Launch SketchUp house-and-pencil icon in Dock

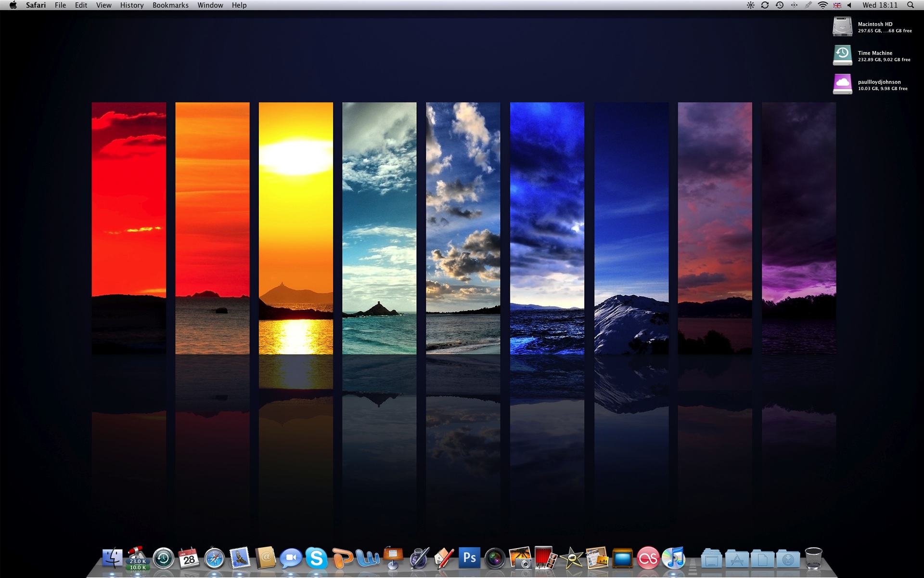[444, 558]
